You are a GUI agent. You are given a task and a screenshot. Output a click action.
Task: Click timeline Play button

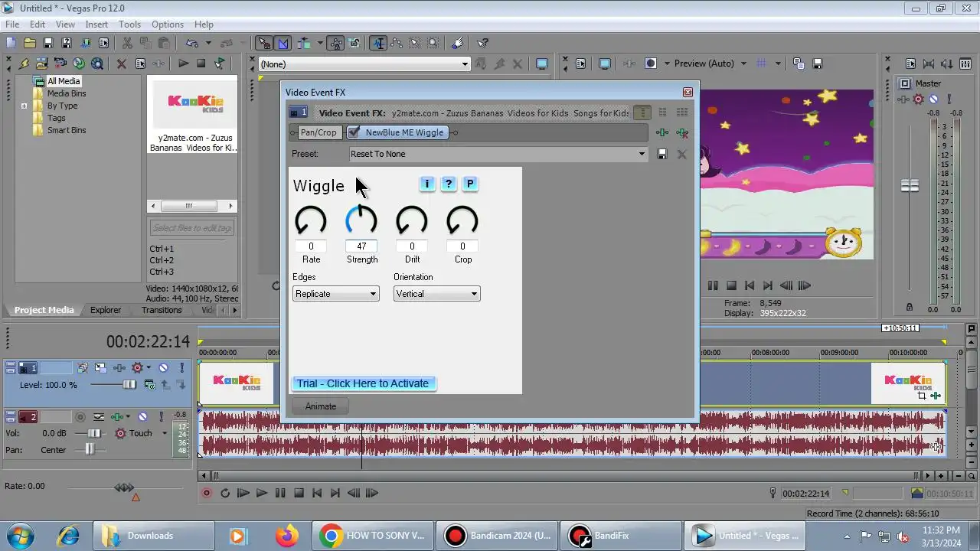click(262, 493)
